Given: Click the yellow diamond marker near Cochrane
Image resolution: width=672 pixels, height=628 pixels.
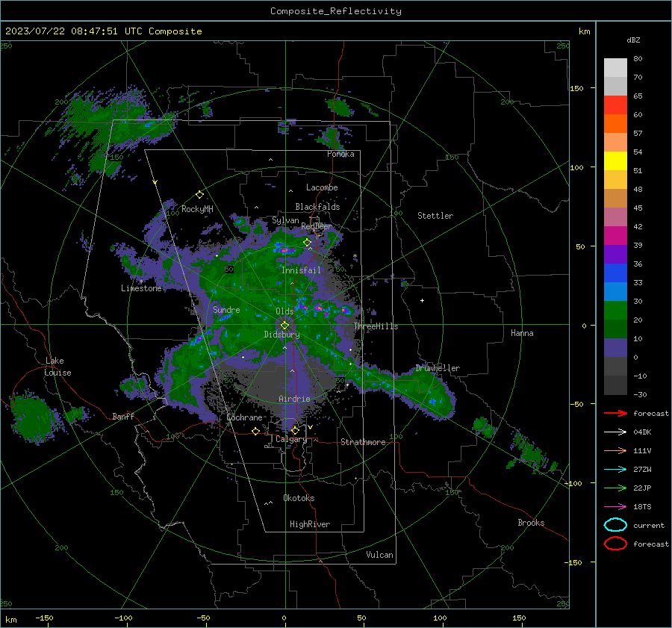Looking at the screenshot, I should (256, 431).
